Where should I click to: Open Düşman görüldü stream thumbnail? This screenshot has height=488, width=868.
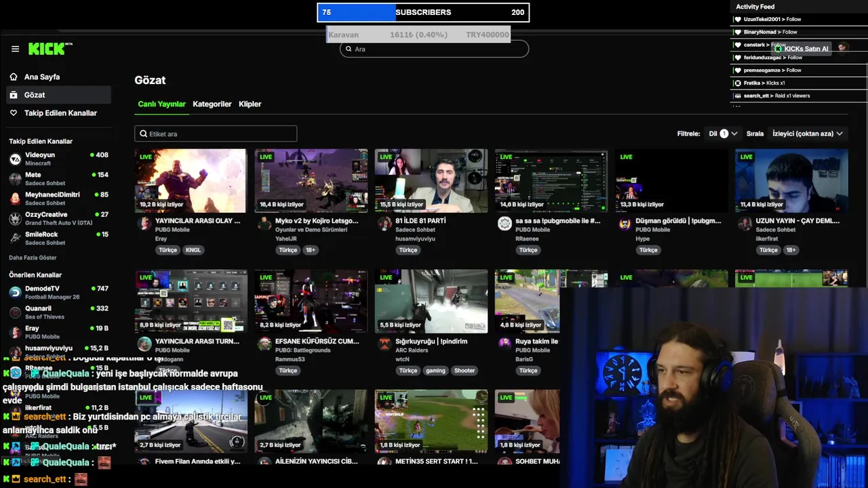pos(671,181)
